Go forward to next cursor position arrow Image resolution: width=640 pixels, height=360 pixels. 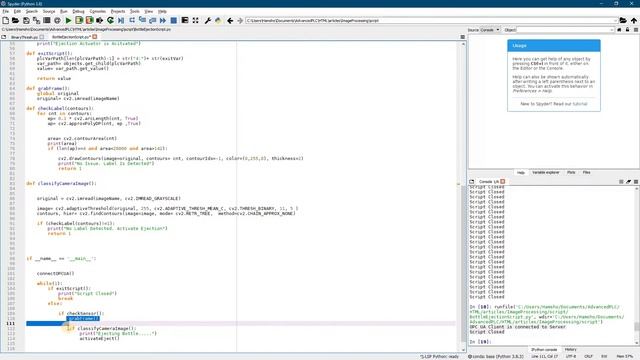pos(240,20)
